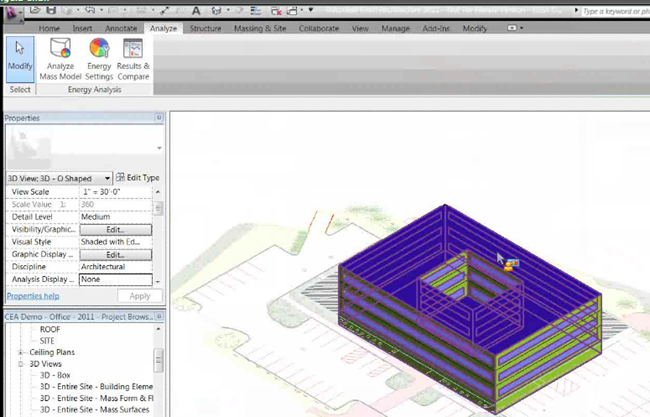Image resolution: width=650 pixels, height=417 pixels.
Task: Open the 3D View type selector dropdown
Action: point(107,178)
